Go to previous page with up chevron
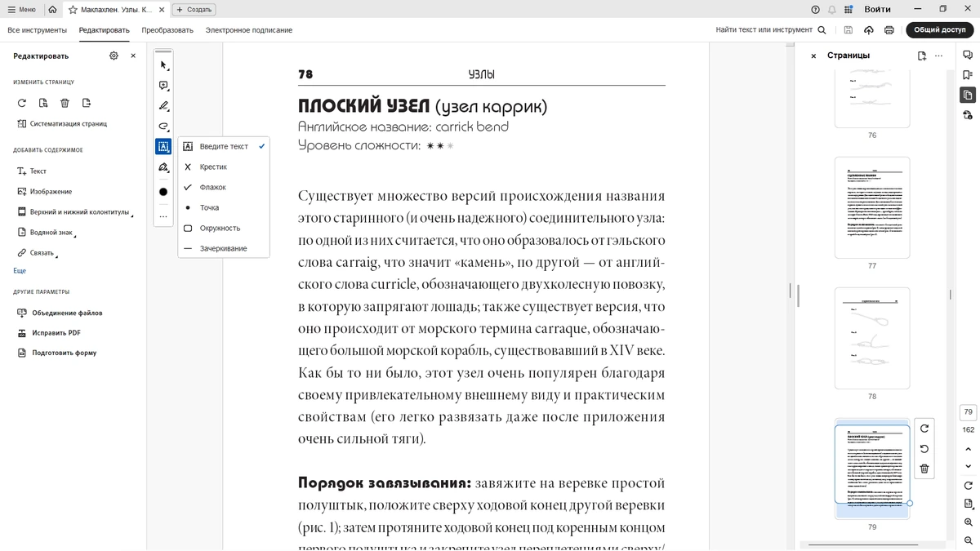This screenshot has width=980, height=551. tap(969, 449)
